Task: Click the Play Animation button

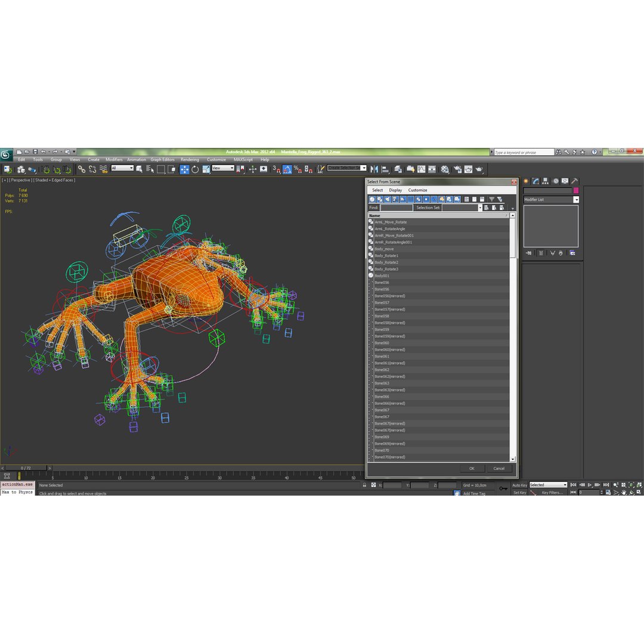Action: click(x=590, y=485)
